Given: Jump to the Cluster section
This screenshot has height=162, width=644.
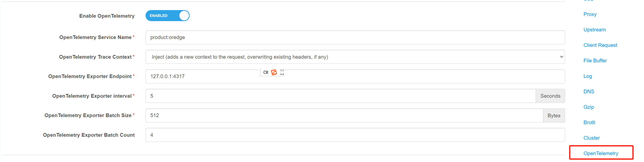Looking at the screenshot, I should point(592,138).
